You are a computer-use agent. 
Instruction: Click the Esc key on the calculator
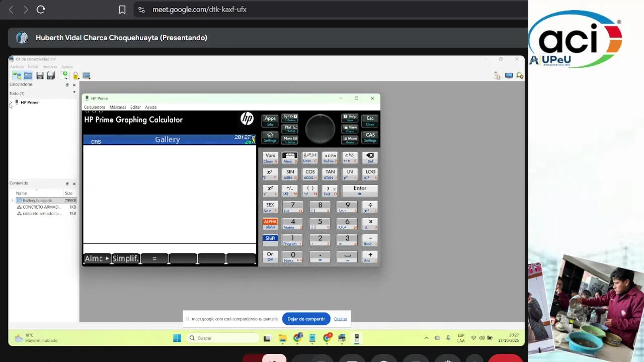coord(370,121)
